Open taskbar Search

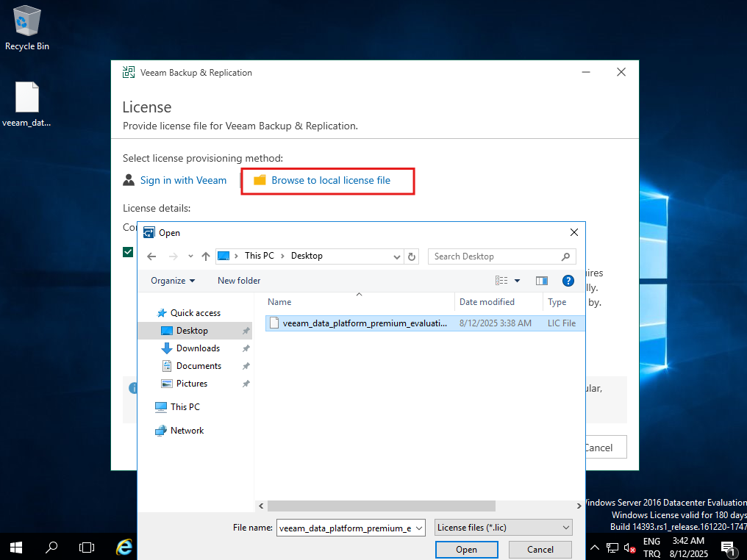coord(51,548)
